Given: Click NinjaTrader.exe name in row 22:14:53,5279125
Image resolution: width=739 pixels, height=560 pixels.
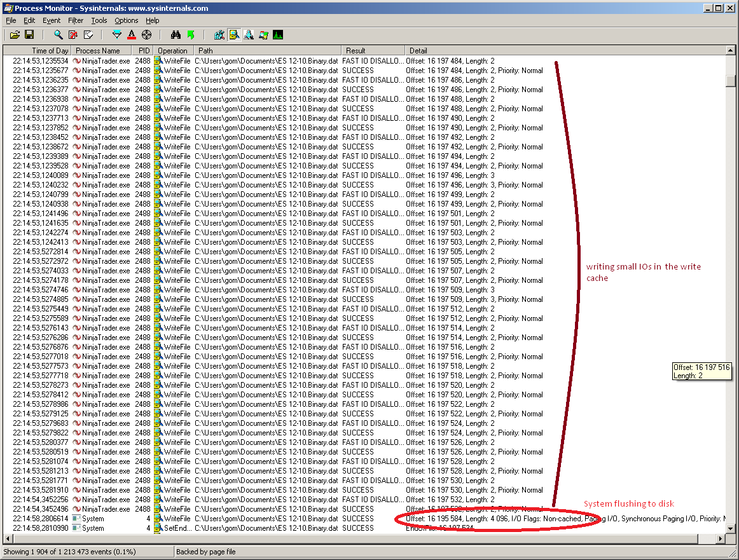Looking at the screenshot, I should pyautogui.click(x=106, y=414).
